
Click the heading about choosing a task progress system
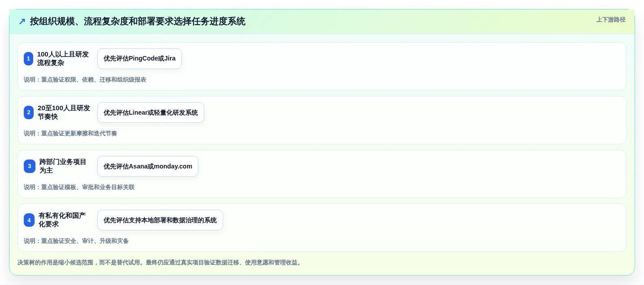click(x=137, y=22)
